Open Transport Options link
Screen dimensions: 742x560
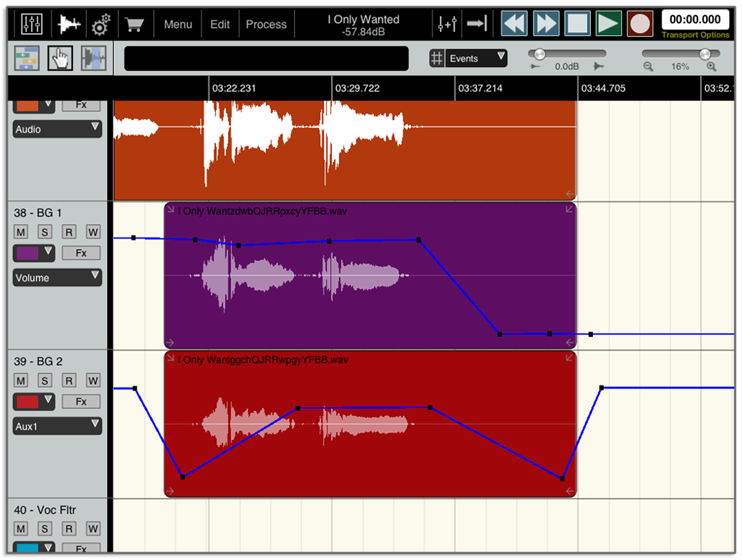click(695, 35)
